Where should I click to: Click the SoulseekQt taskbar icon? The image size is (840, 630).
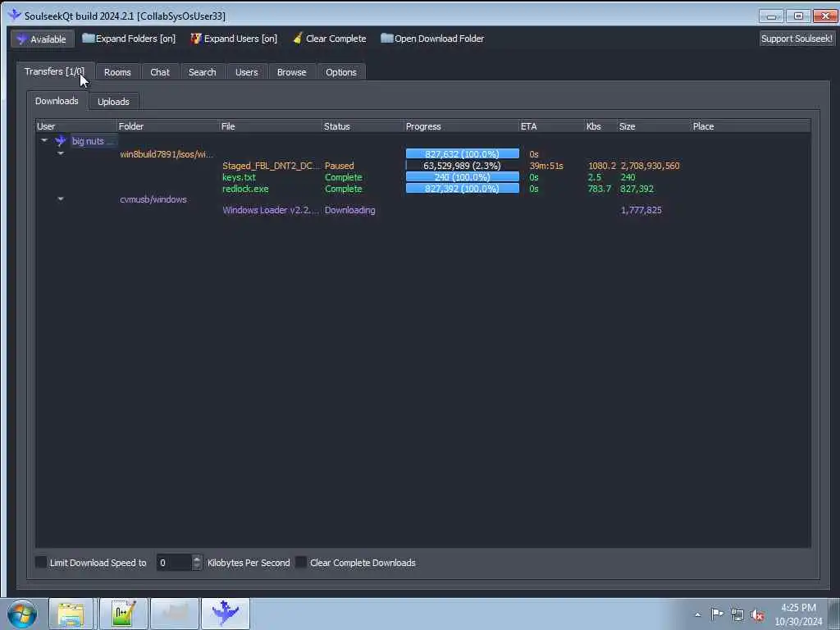pos(226,614)
